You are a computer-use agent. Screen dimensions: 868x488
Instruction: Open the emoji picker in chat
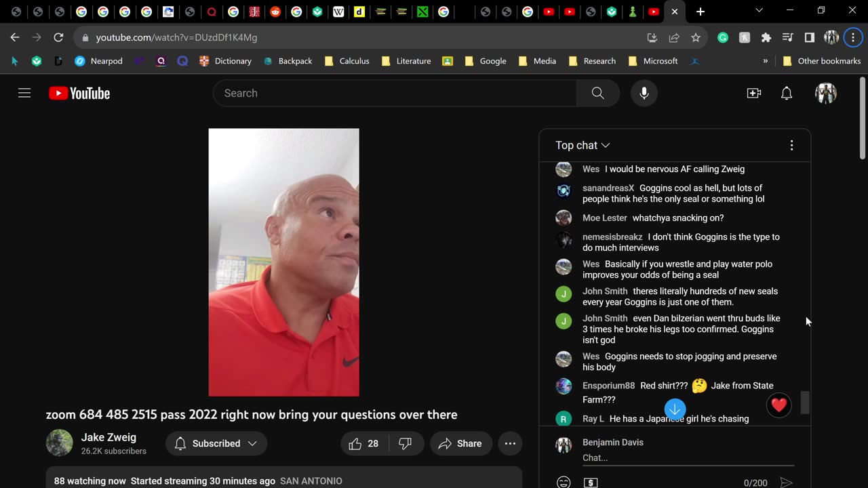point(564,483)
